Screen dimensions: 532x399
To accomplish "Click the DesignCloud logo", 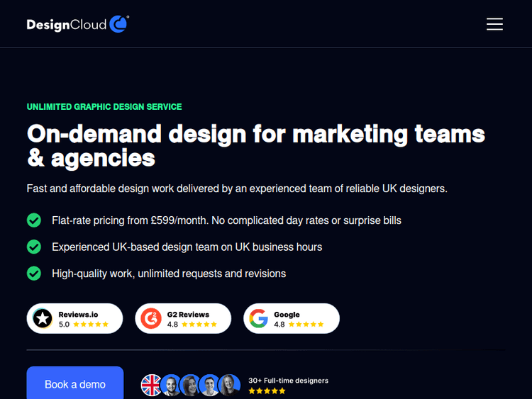I will 78,24.
